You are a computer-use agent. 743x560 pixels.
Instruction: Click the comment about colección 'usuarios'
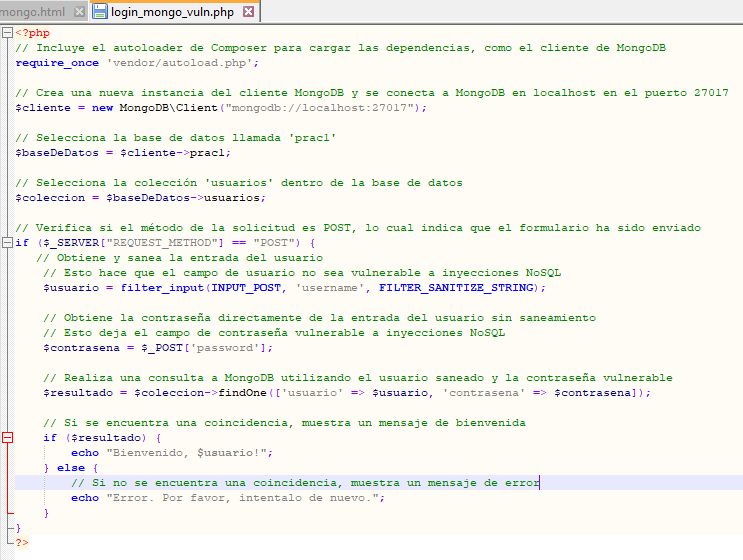(x=239, y=183)
